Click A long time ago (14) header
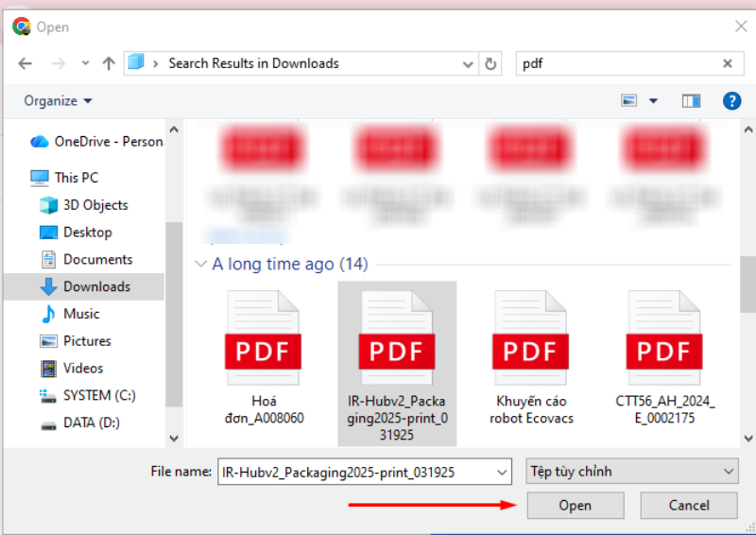Viewport: 756px width, 535px height. tap(290, 264)
